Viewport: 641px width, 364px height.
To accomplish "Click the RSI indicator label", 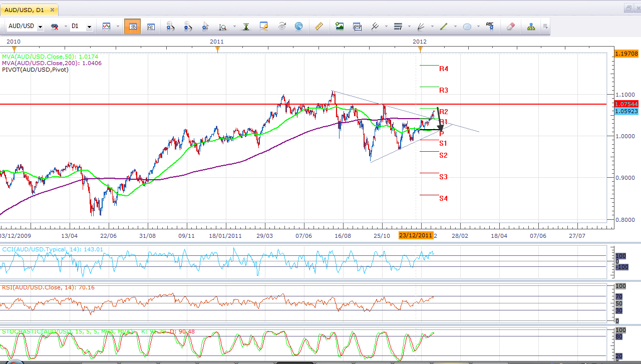I will [x=48, y=287].
